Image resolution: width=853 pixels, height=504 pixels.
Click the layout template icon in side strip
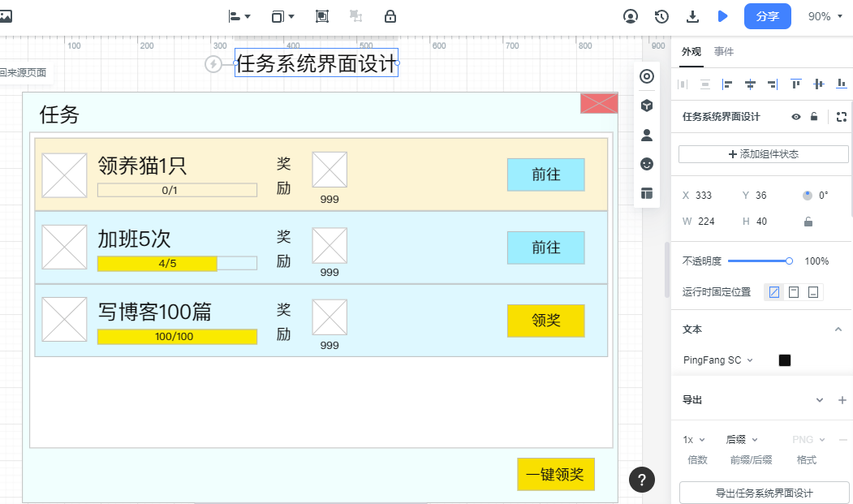647,193
